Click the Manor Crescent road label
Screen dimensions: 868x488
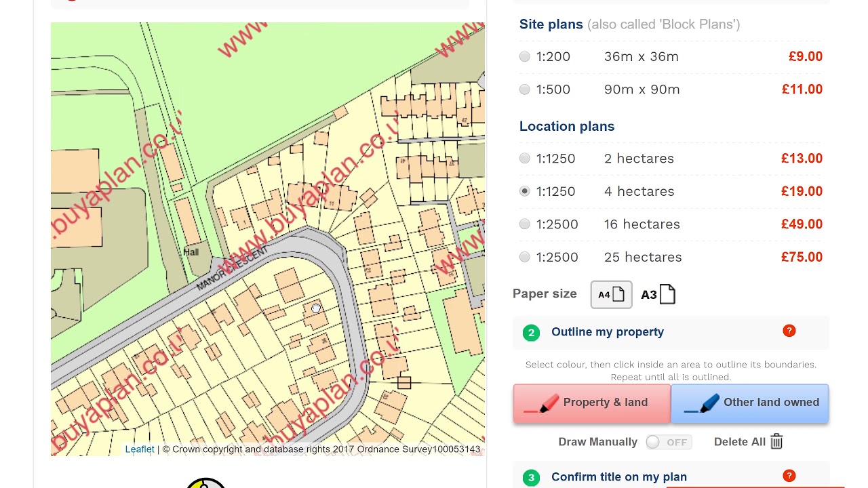232,268
